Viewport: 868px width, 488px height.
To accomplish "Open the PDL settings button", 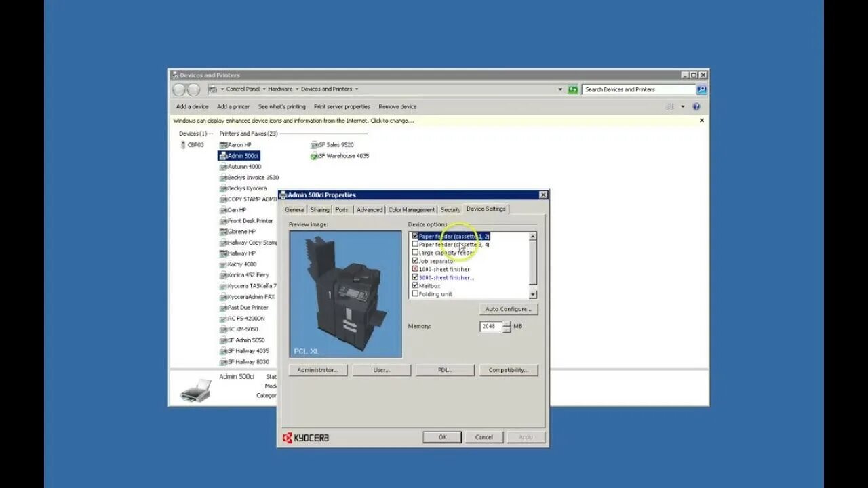I will [445, 370].
